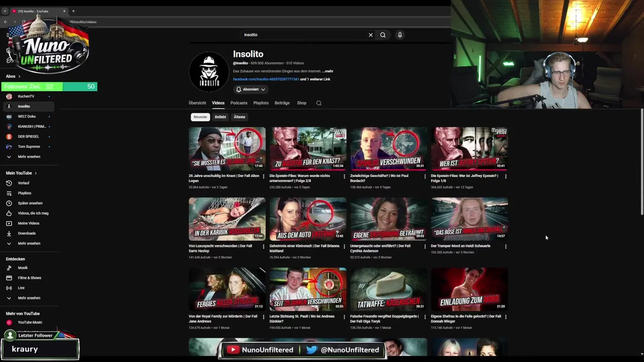Open Downloads in sidebar
Viewport: 644px width, 362px height.
click(28, 233)
